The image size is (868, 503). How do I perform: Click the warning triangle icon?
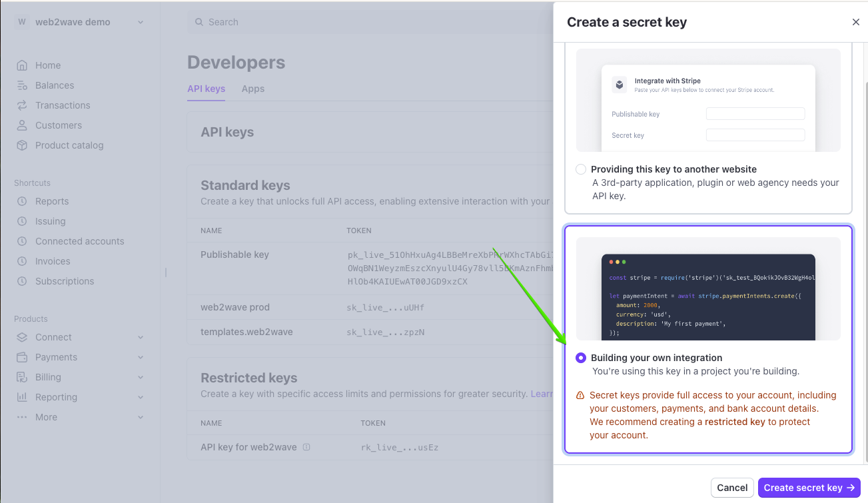pyautogui.click(x=580, y=395)
